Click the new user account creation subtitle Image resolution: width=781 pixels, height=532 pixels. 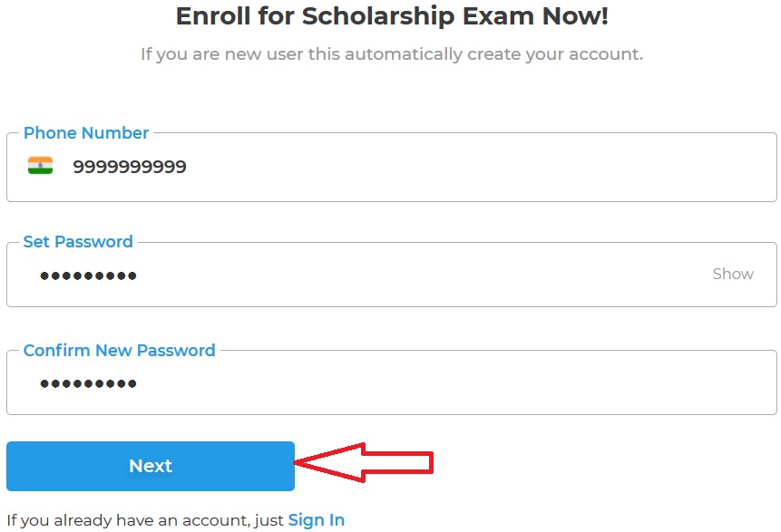(x=392, y=54)
